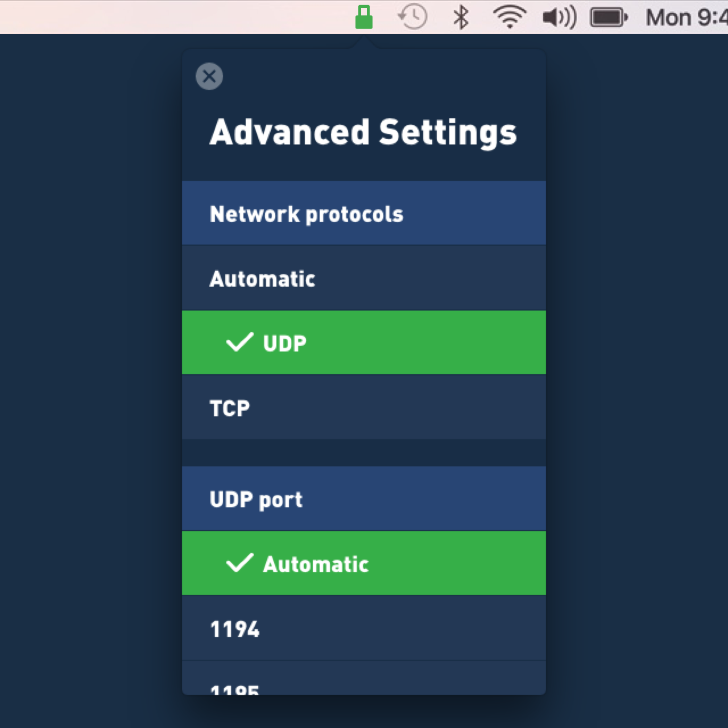The height and width of the screenshot is (728, 728).
Task: Select UDP as the network protocol
Action: (x=363, y=342)
